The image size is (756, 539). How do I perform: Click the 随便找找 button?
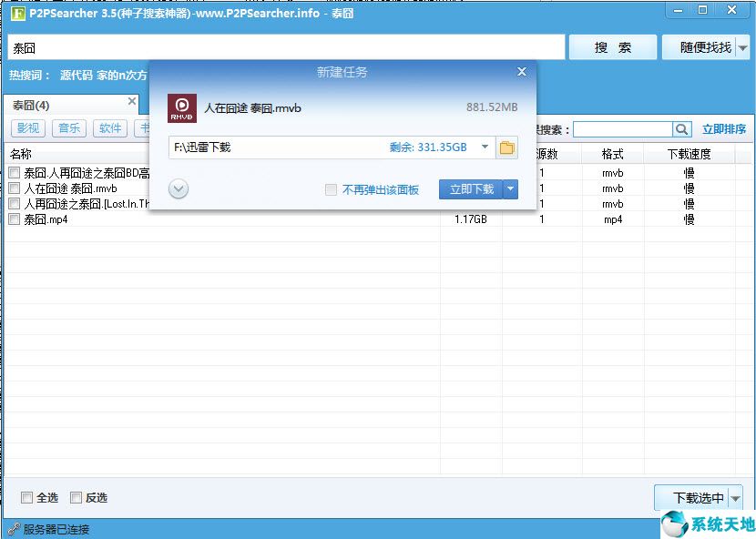(x=700, y=47)
